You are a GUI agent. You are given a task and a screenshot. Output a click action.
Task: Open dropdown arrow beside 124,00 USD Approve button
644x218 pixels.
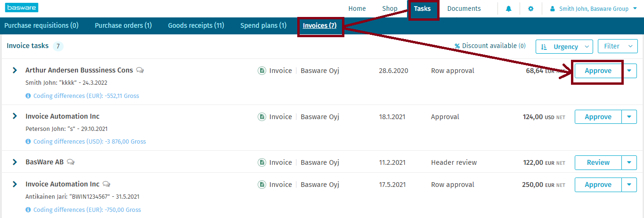point(629,117)
